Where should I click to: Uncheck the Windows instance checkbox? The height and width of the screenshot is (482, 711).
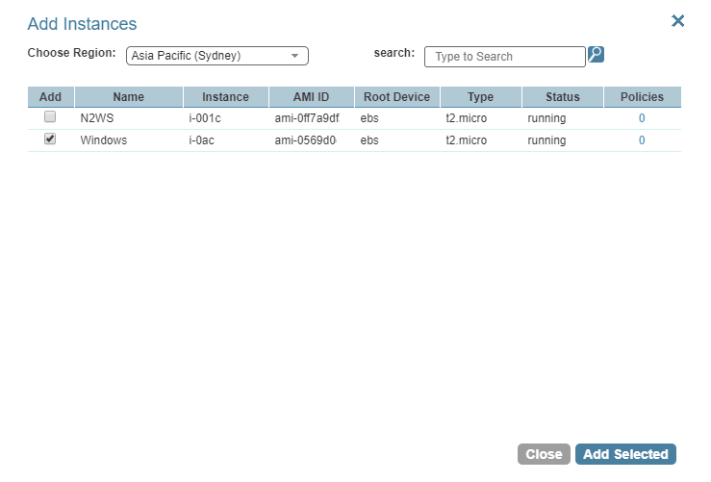pos(50,140)
